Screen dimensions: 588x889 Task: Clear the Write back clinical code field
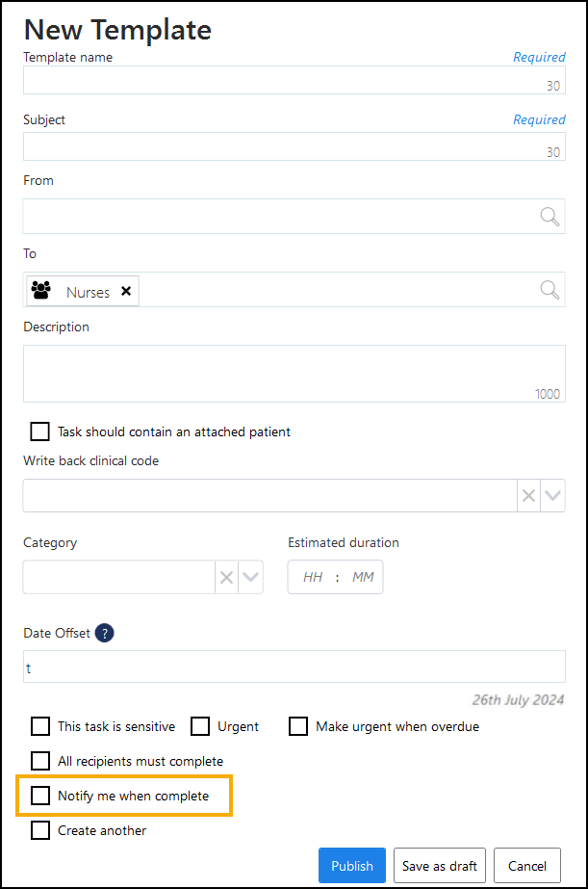[528, 496]
